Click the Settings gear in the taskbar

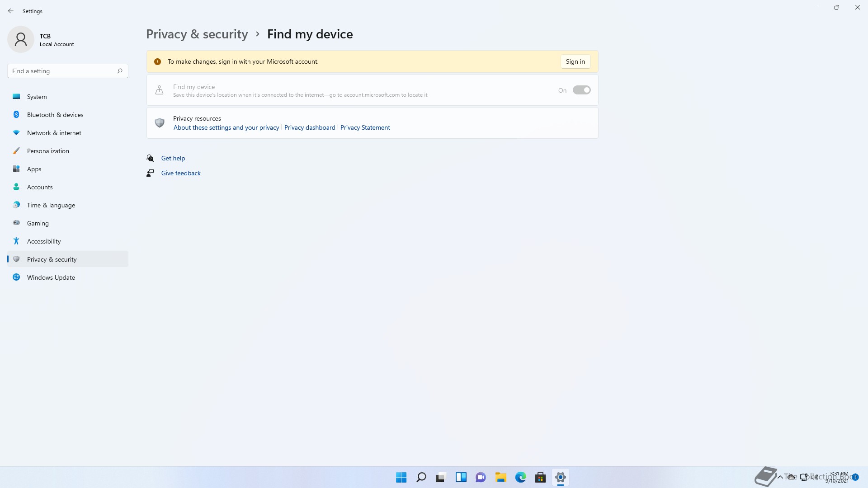560,477
